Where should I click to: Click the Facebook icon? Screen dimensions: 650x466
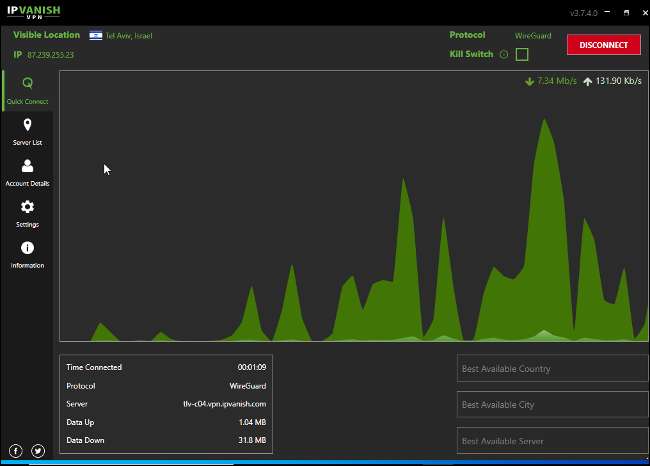pos(16,451)
